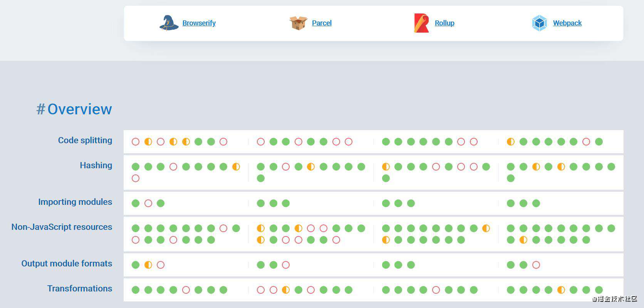This screenshot has width=644, height=308.
Task: Click half-orange dot in Webpack's Code splitting row
Action: pos(511,142)
